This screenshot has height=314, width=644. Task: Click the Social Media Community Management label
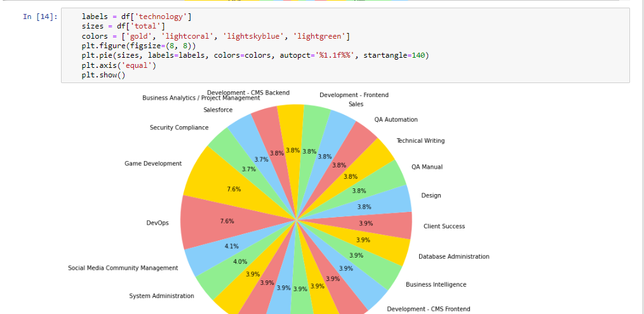(x=123, y=268)
